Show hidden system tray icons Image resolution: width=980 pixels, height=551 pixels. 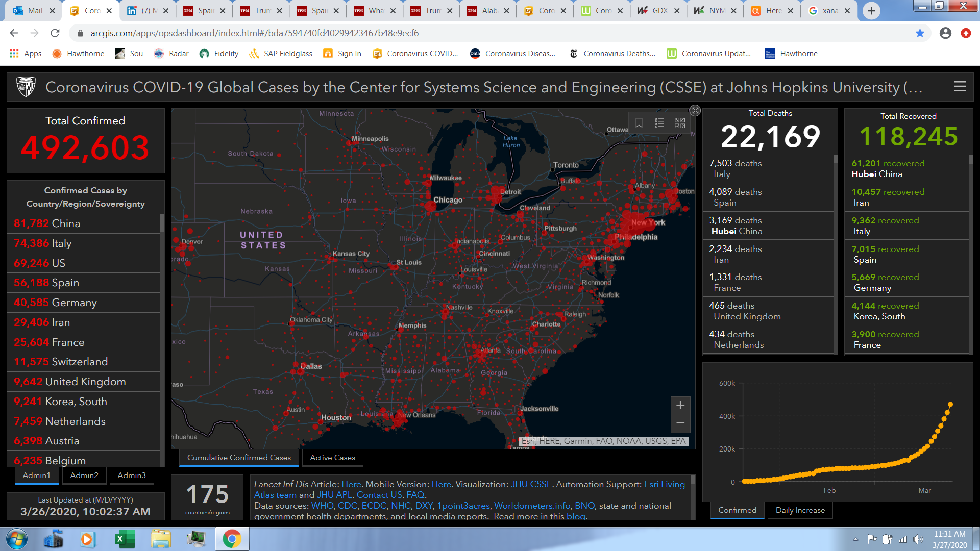(855, 539)
